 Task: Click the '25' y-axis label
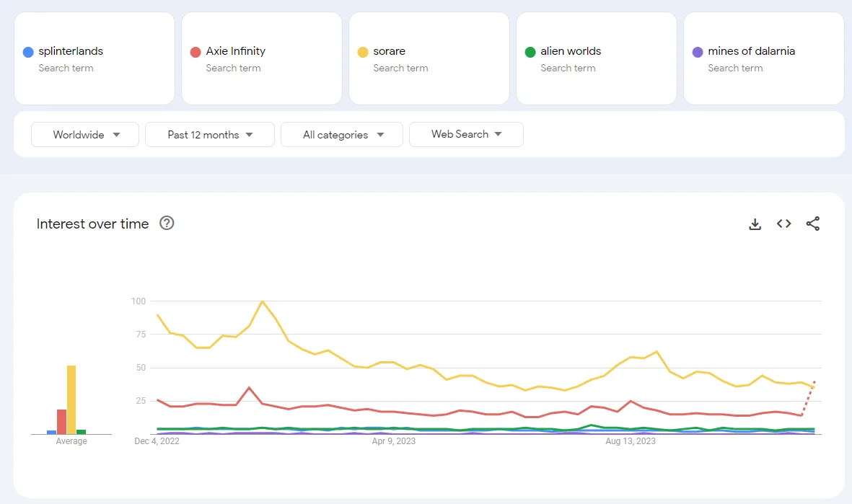pos(141,401)
